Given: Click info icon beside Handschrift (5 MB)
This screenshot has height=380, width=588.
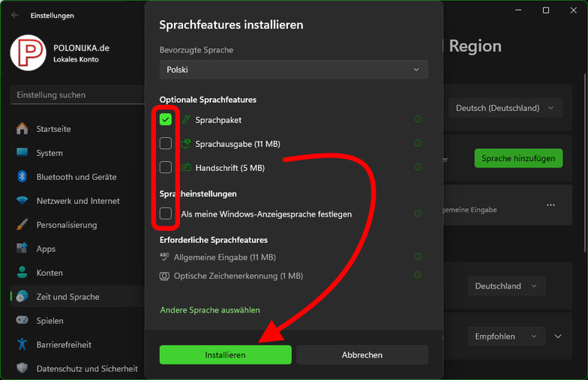Looking at the screenshot, I should [418, 167].
